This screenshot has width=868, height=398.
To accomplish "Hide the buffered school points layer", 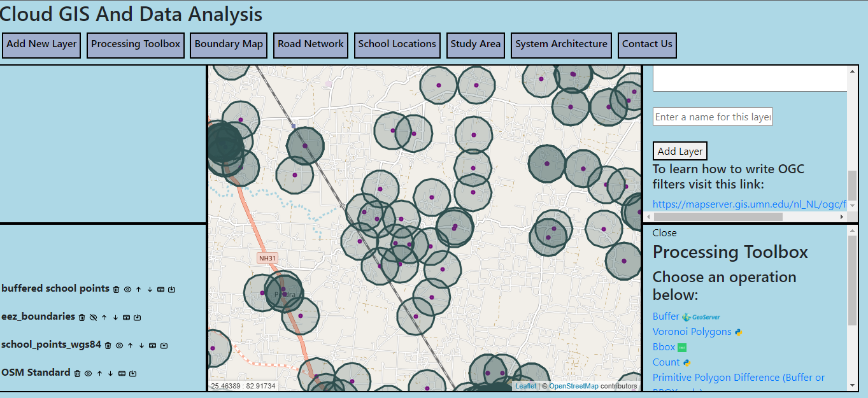I will click(127, 289).
